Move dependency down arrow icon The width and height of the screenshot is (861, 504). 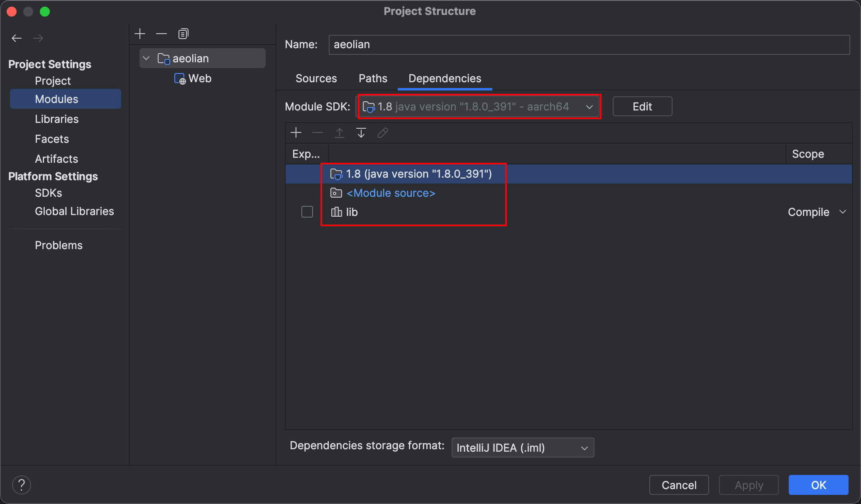[361, 133]
